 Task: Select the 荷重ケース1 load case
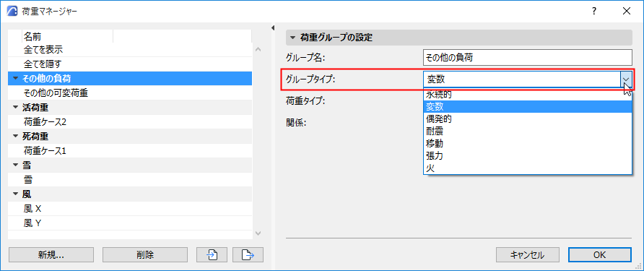click(130, 151)
